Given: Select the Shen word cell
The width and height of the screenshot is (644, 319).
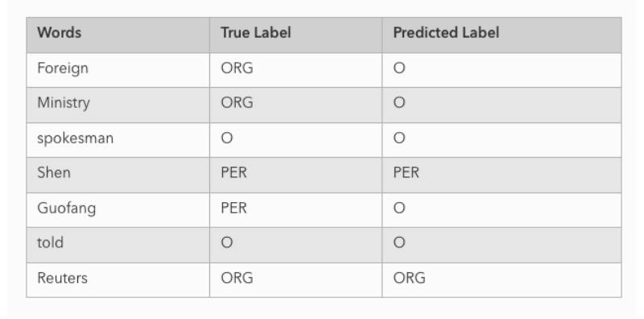Looking at the screenshot, I should click(x=118, y=175).
